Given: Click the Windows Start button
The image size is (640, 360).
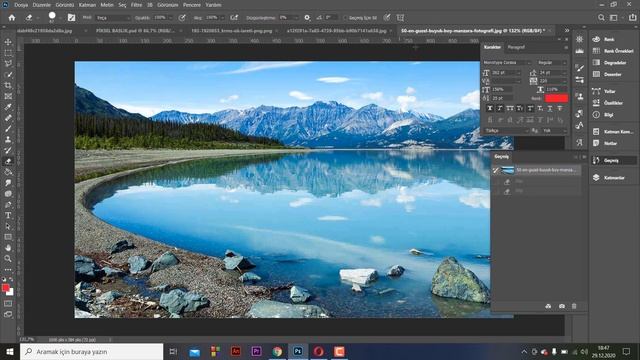Looking at the screenshot, I should tap(10, 351).
